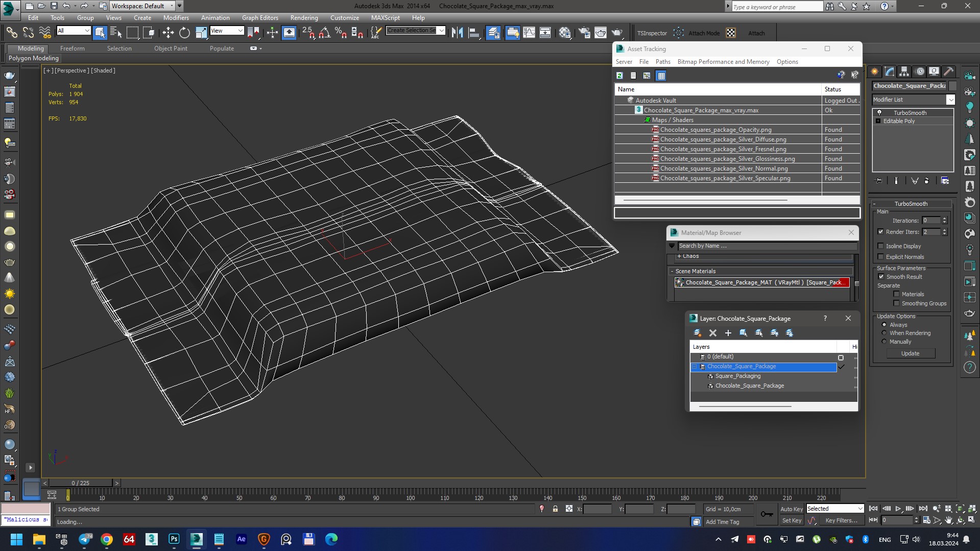Go to end of animation

coord(923,509)
